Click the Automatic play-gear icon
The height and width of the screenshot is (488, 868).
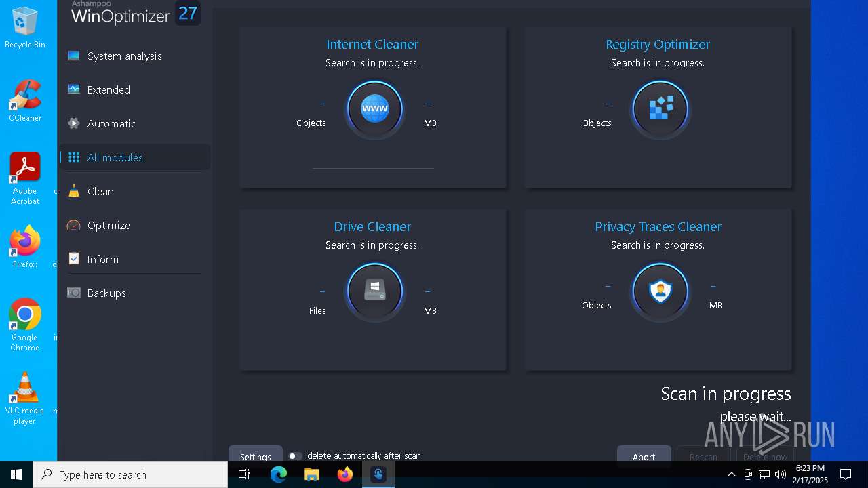pos(74,123)
